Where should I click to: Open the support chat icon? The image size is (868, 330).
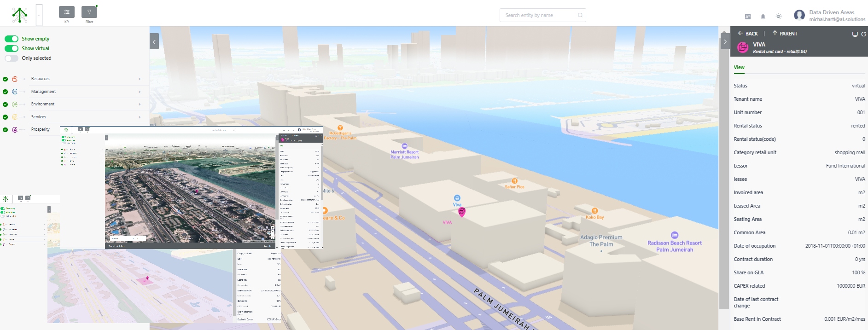(779, 16)
